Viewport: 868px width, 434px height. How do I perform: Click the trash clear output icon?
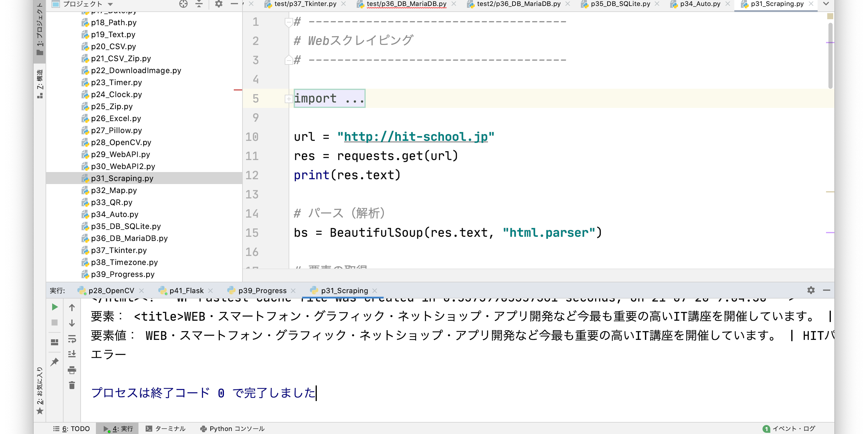tap(72, 385)
